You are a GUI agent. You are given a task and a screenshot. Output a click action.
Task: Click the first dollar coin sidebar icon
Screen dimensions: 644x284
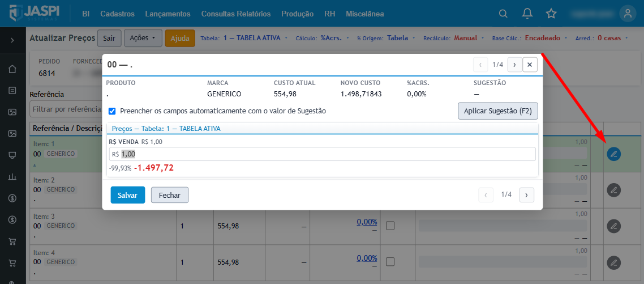click(12, 198)
